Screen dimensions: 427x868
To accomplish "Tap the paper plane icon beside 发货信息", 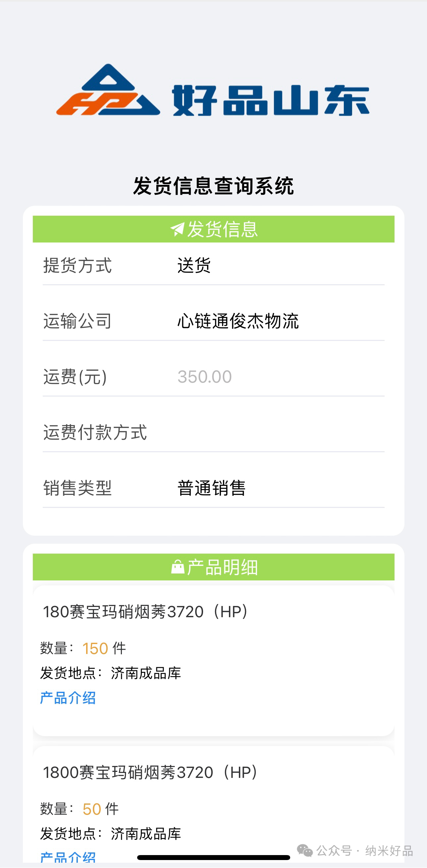I will pos(177,229).
